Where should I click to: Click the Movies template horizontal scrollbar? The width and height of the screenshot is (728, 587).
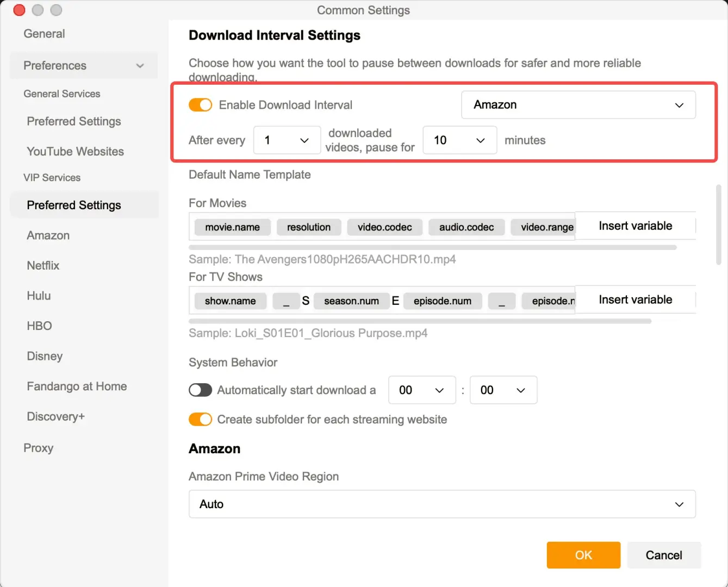[433, 247]
